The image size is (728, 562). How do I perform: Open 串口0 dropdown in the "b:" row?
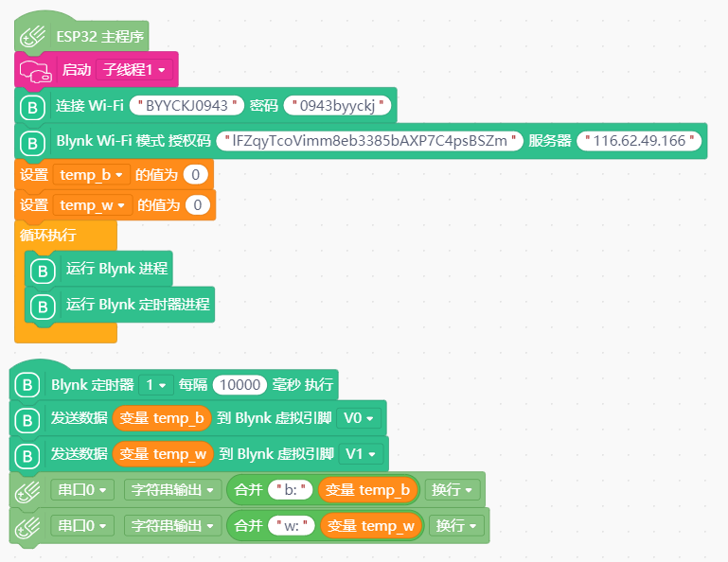(x=82, y=489)
